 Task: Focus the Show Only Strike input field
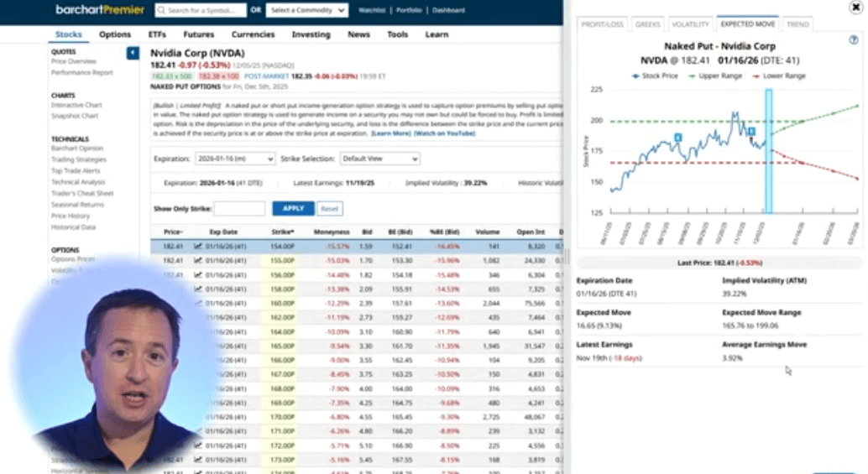pos(240,208)
